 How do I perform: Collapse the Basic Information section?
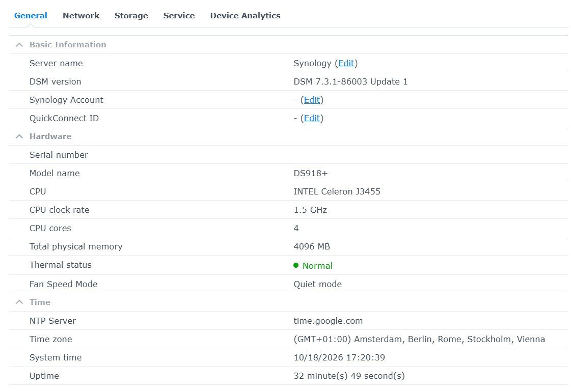[19, 45]
